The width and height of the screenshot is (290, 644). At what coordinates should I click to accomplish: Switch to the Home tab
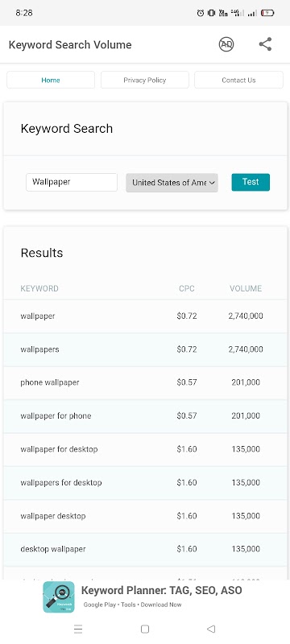tap(51, 80)
